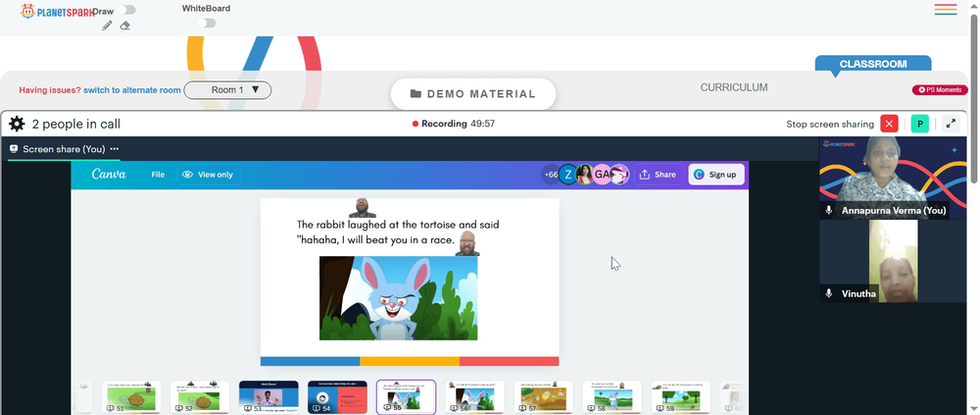Viewport: 980px width, 415px height.
Task: Click the 'Having issues?' text
Action: [x=50, y=90]
